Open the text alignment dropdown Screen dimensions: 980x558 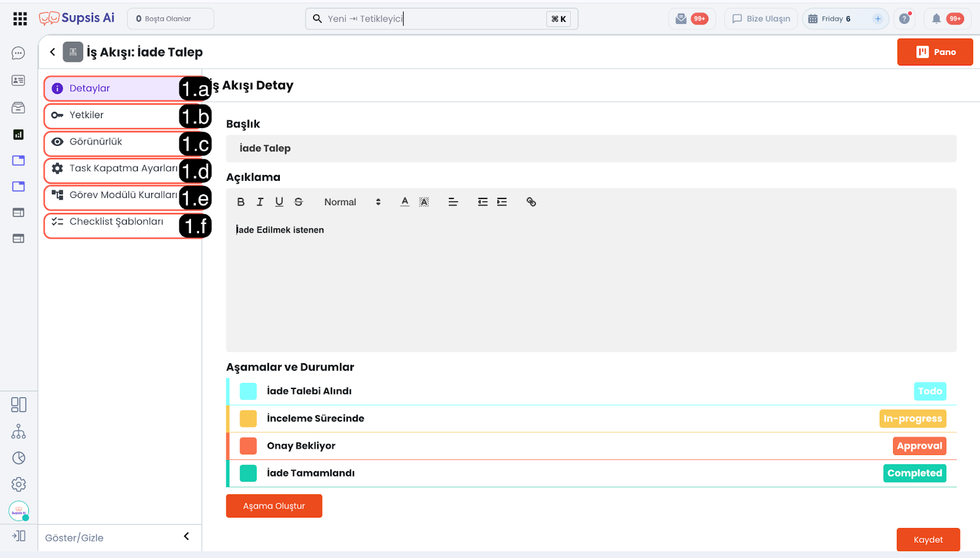pyautogui.click(x=453, y=202)
